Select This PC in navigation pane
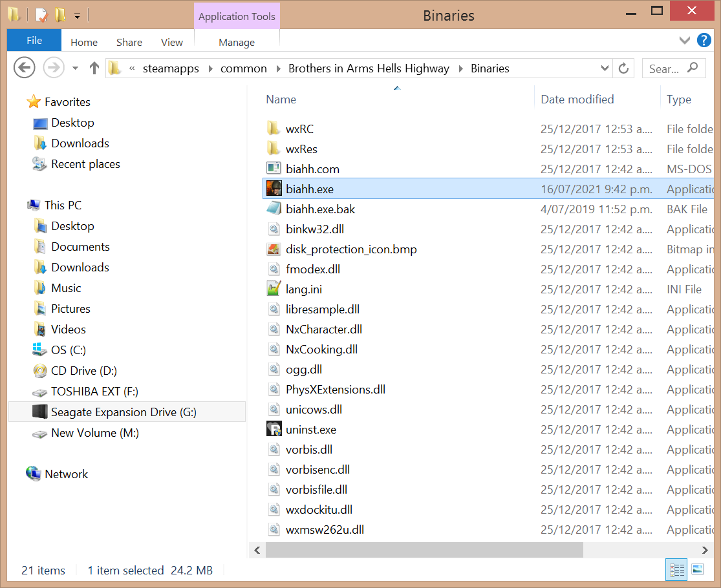 [63, 205]
